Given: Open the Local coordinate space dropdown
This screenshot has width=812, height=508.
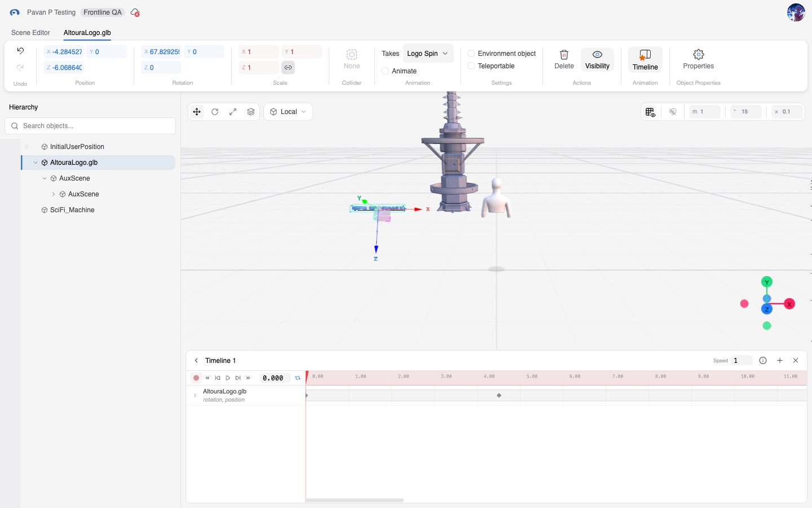Looking at the screenshot, I should click(288, 112).
